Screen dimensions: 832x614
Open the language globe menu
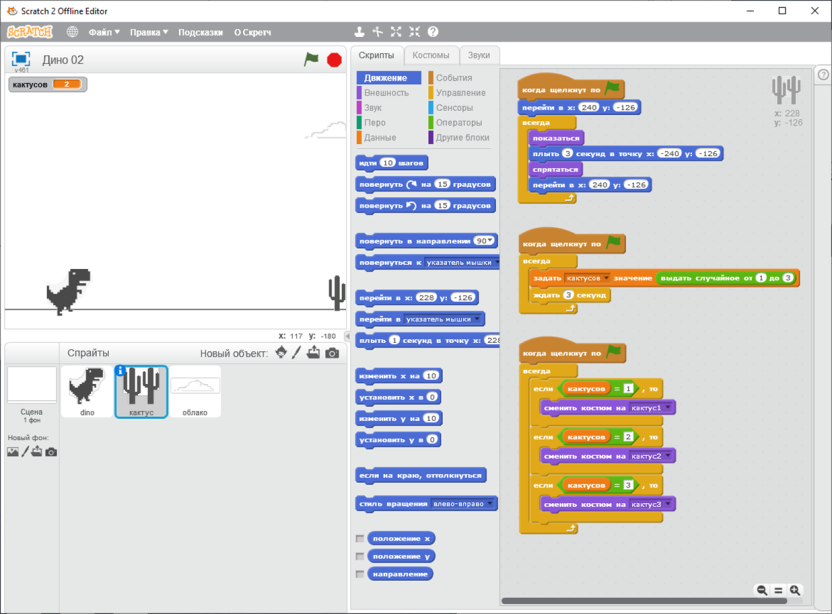(x=72, y=32)
